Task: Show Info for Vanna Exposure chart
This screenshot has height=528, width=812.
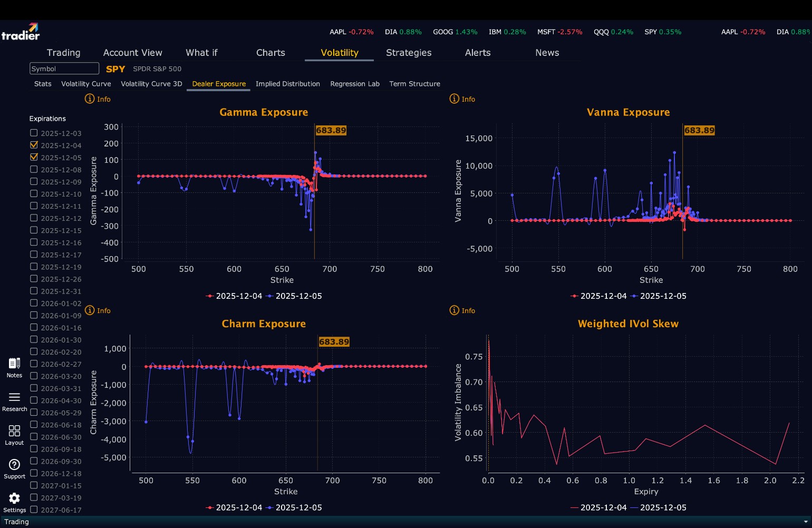Action: tap(462, 99)
